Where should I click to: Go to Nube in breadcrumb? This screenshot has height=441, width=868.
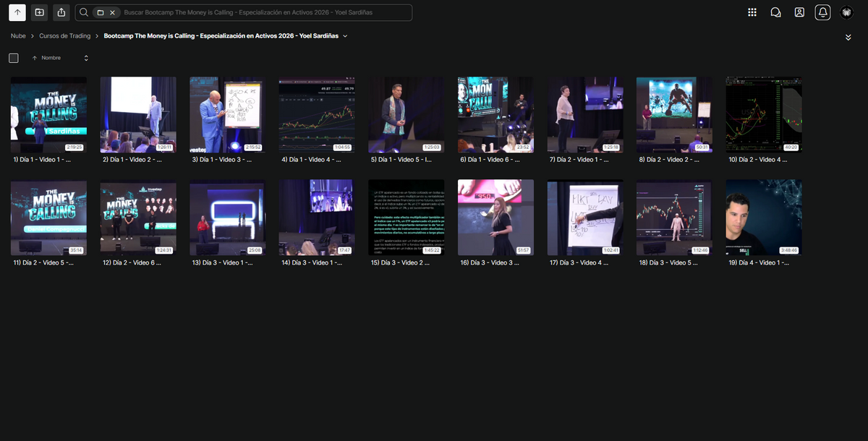tap(18, 35)
